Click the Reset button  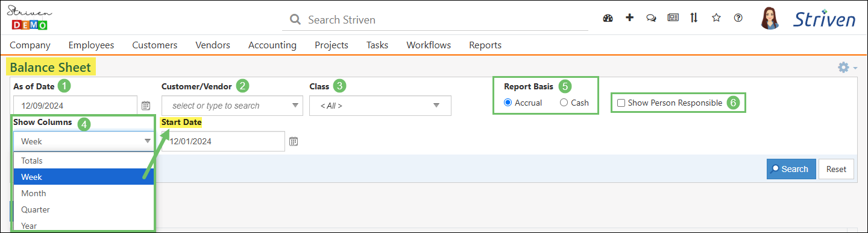point(836,169)
